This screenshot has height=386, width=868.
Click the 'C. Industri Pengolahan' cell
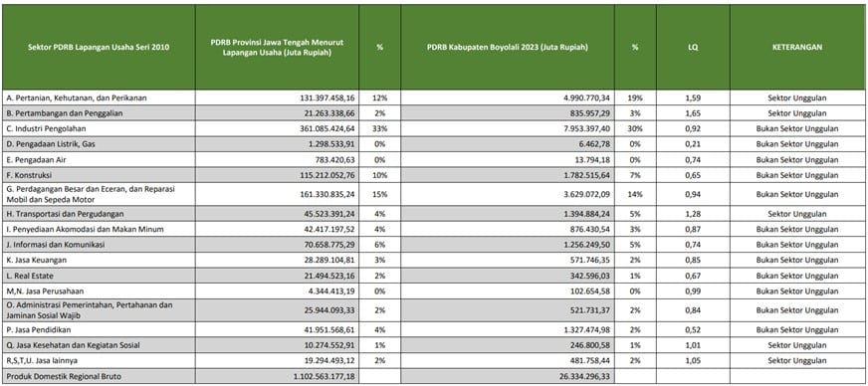[x=99, y=129]
